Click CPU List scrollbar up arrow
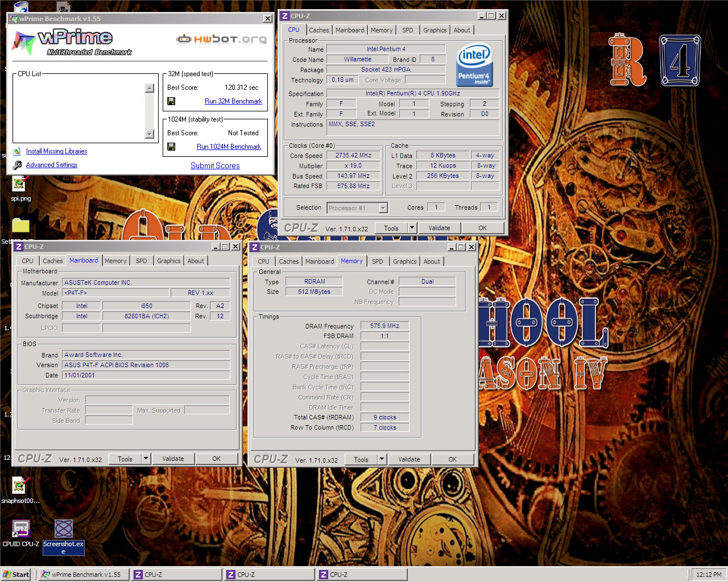The height and width of the screenshot is (582, 728). pos(150,88)
